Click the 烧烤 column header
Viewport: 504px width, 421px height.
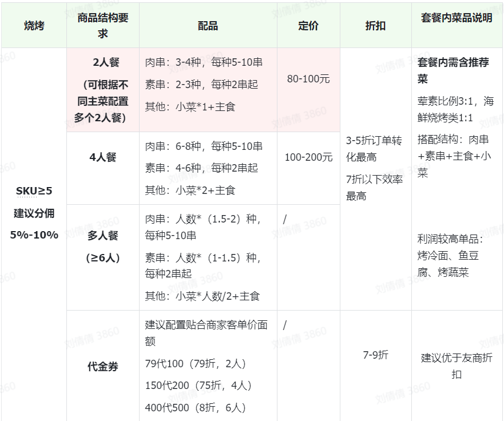34,26
